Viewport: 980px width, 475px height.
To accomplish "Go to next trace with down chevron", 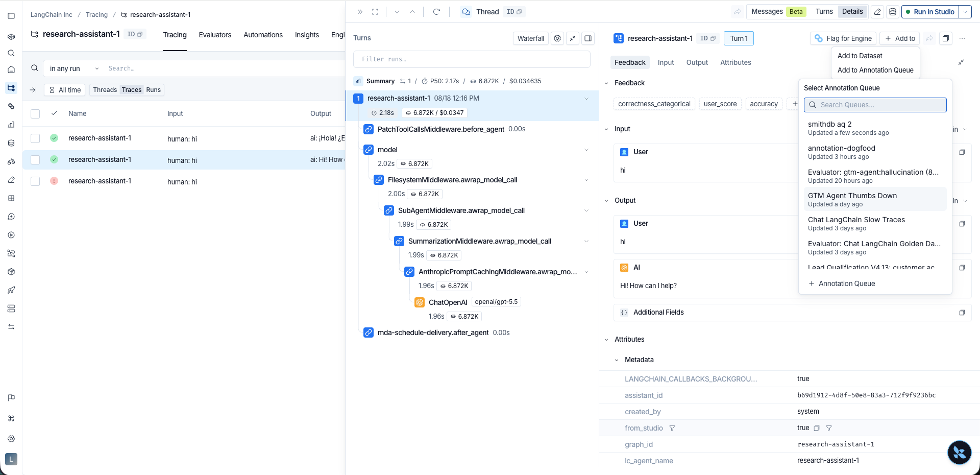I will pyautogui.click(x=397, y=12).
